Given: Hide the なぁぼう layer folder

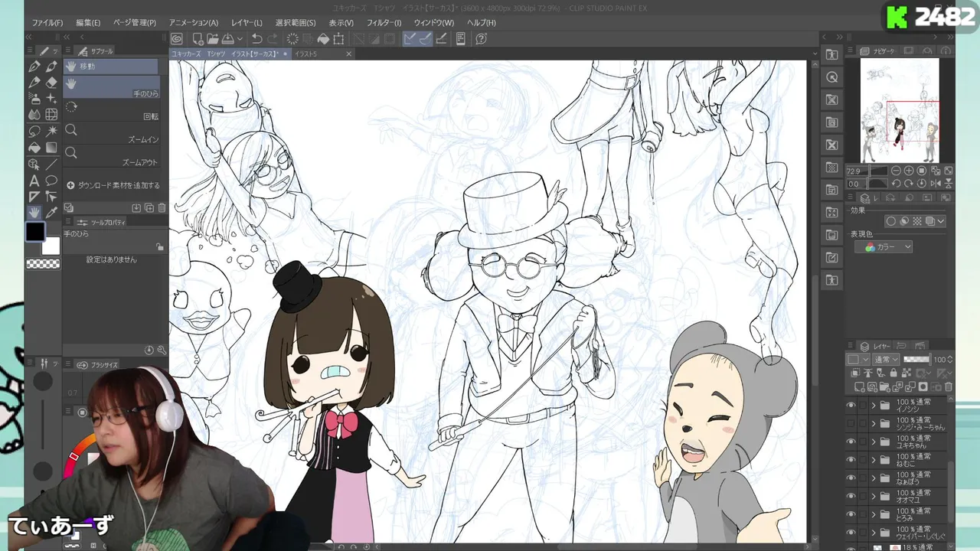Looking at the screenshot, I should click(x=851, y=478).
